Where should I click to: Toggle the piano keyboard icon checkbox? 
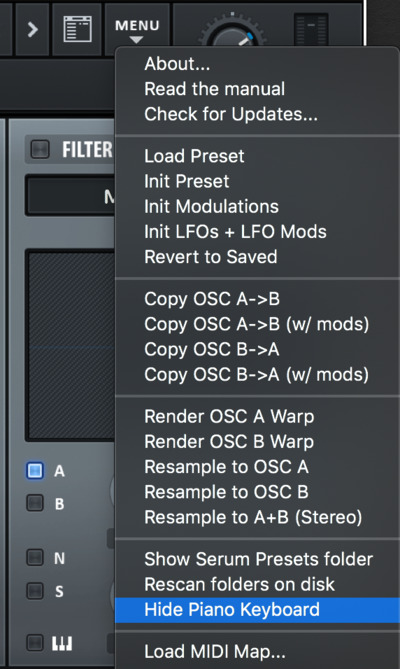(35, 642)
